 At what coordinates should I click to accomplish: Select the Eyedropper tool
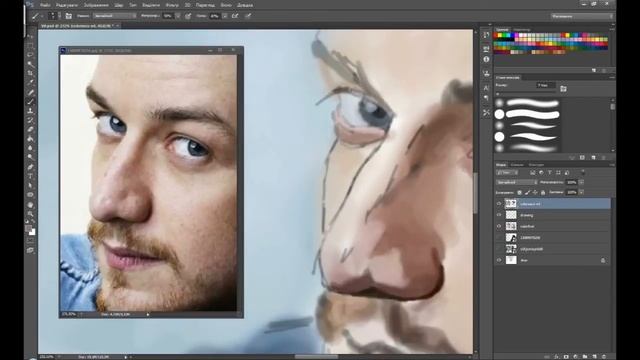(x=30, y=83)
